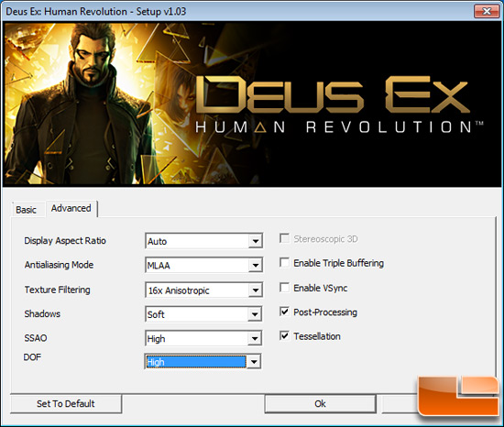Click the MLAA antialiasing combo box
This screenshot has height=427, width=504.
click(203, 265)
